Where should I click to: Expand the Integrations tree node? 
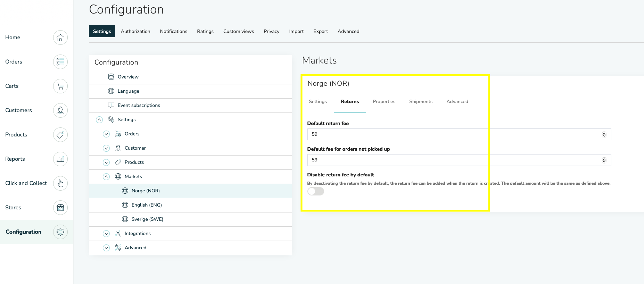106,234
